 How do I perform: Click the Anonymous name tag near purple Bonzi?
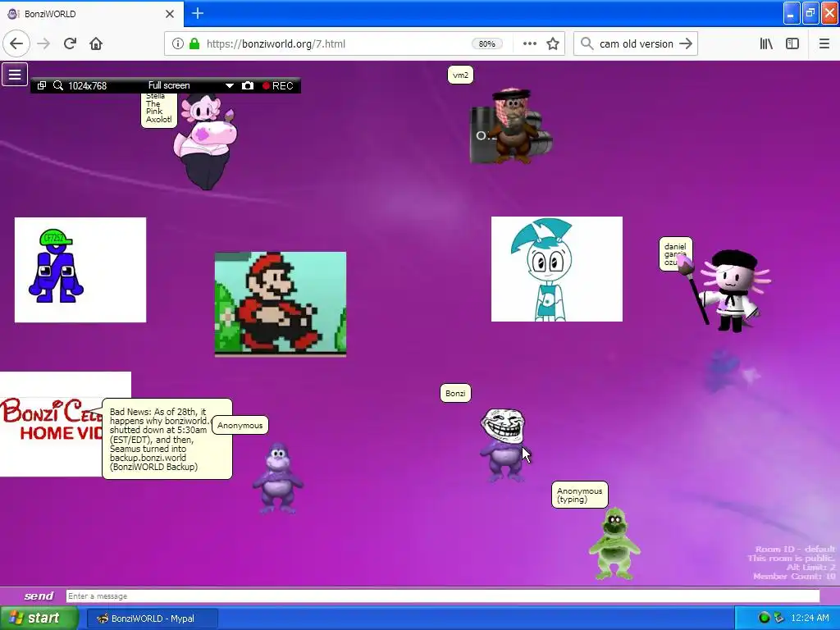(240, 426)
